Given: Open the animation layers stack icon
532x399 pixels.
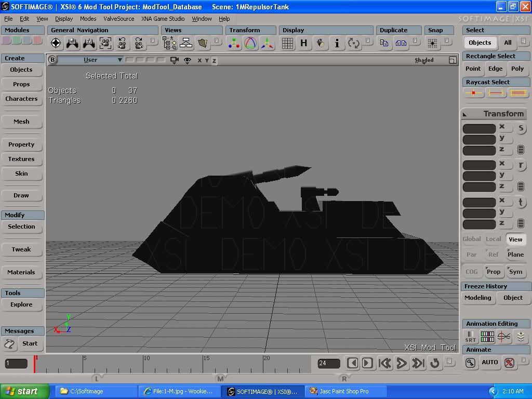Looking at the screenshot, I should click(x=521, y=336).
